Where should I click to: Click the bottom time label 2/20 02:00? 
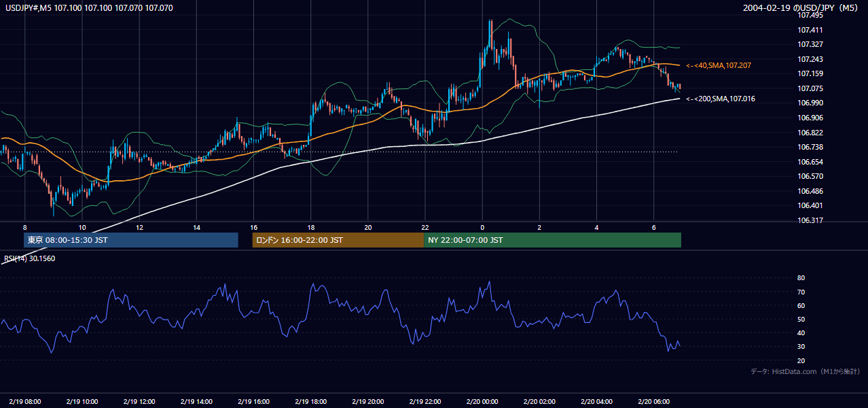[539, 402]
